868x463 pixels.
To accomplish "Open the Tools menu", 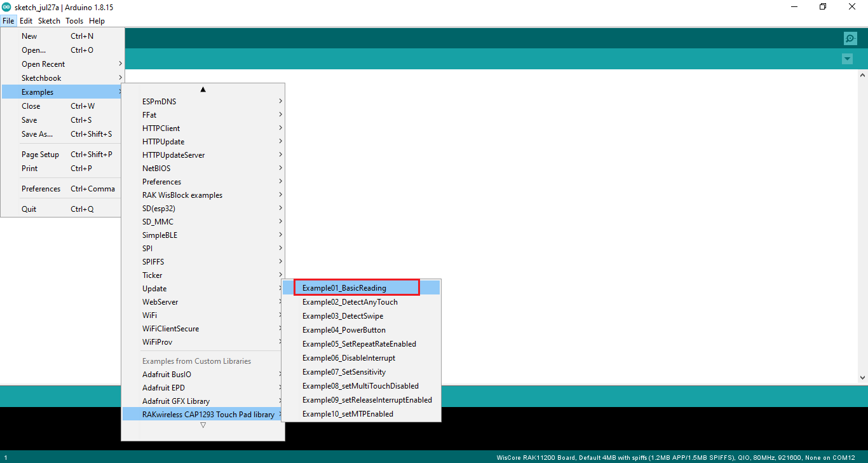I will click(74, 21).
